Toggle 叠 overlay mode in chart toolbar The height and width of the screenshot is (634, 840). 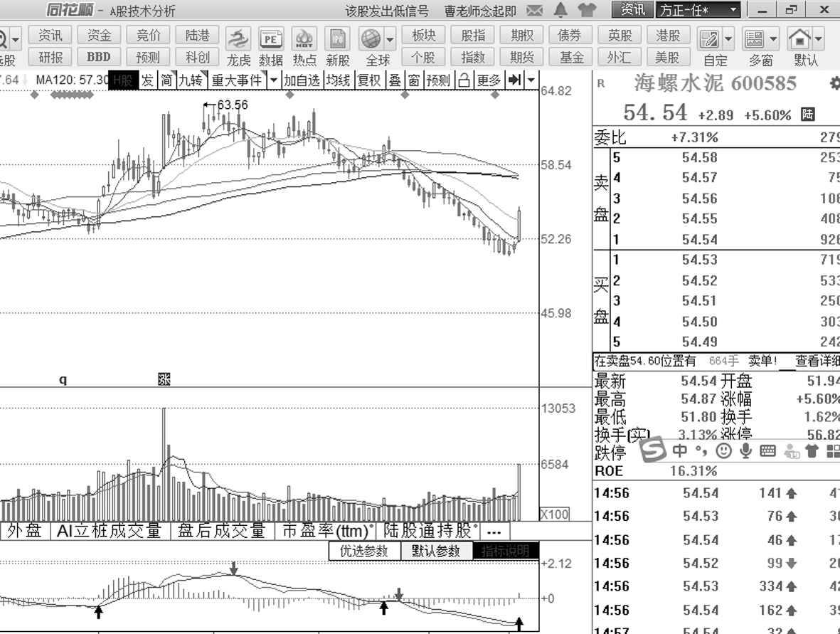[395, 80]
